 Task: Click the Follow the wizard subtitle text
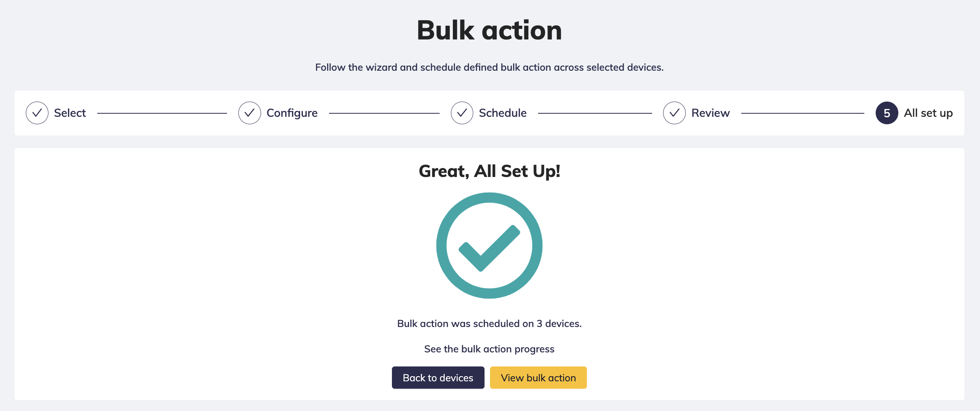[x=489, y=67]
